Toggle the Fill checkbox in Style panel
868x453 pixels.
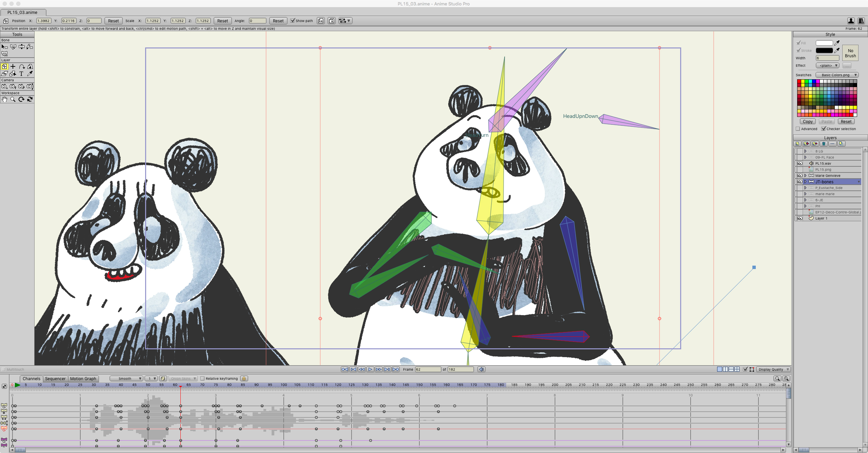pos(798,43)
